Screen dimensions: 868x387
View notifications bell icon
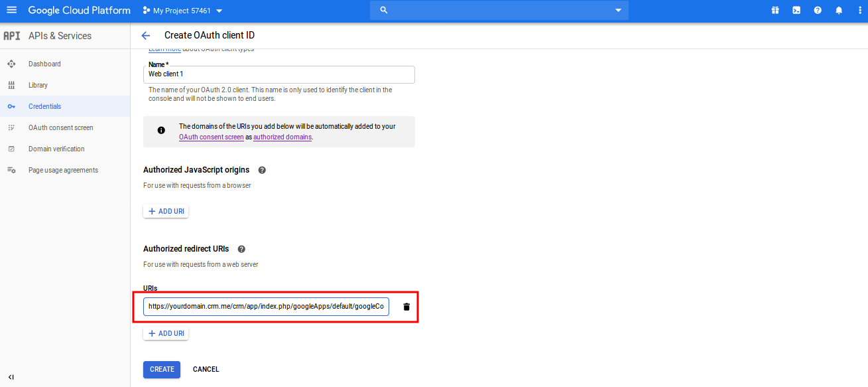[839, 10]
